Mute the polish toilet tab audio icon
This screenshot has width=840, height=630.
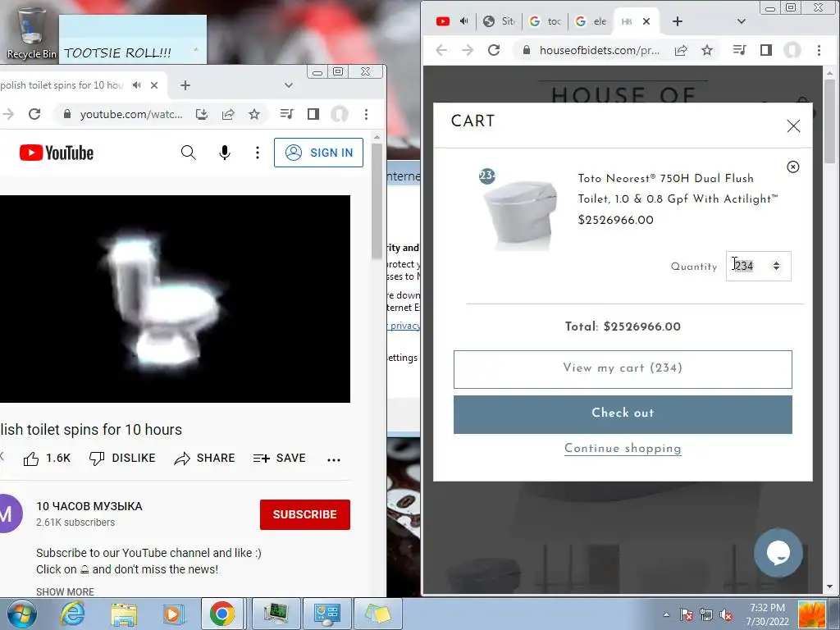[x=137, y=85]
